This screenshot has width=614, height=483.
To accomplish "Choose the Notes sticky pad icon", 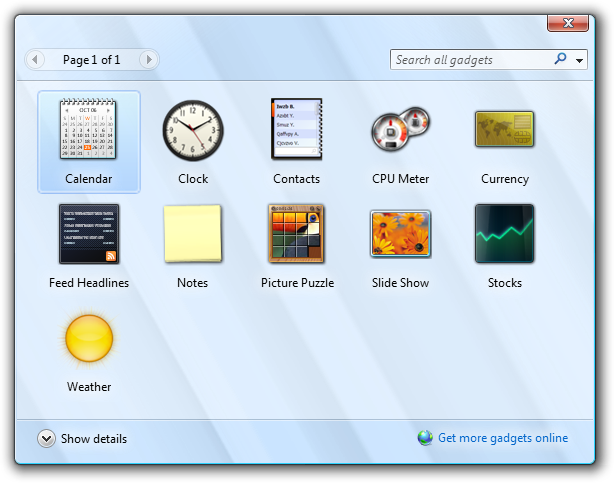I will [x=193, y=233].
